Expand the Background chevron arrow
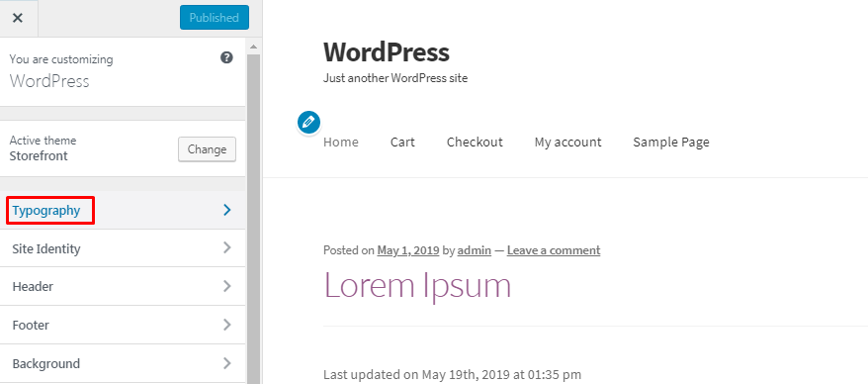The width and height of the screenshot is (868, 384). [x=227, y=363]
